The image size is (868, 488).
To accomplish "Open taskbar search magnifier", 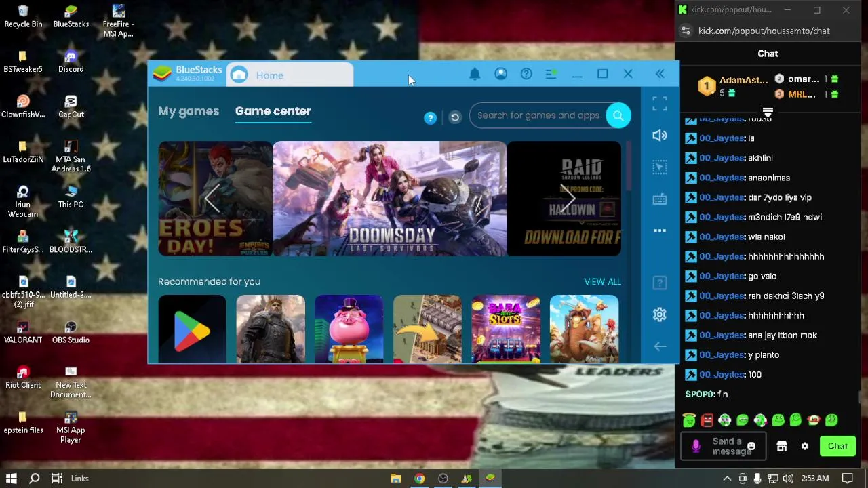I will 34,479.
